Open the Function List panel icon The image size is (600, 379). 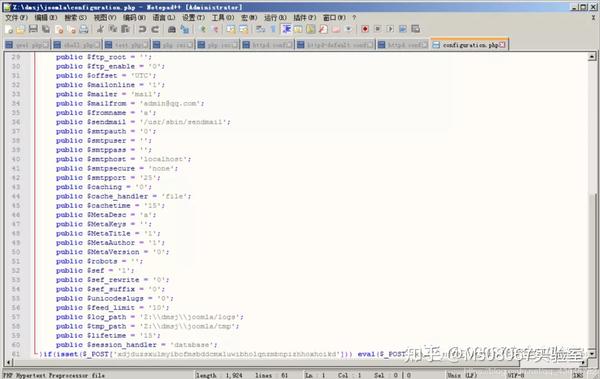323,29
